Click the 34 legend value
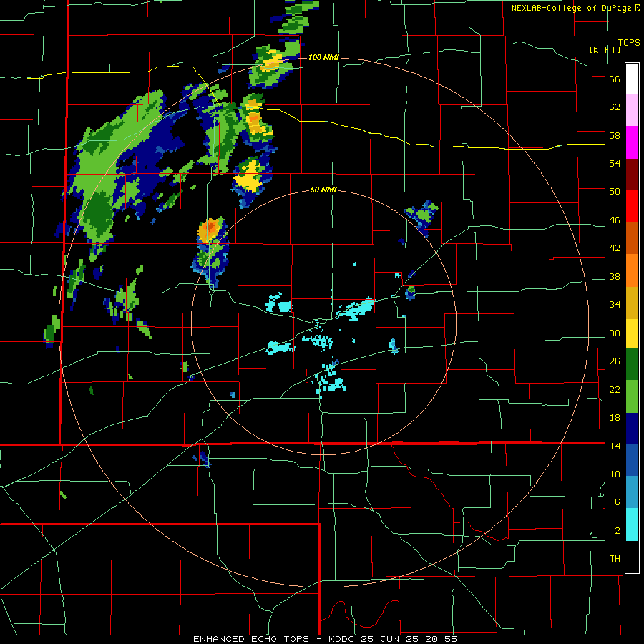This screenshot has width=644, height=644. click(x=615, y=305)
